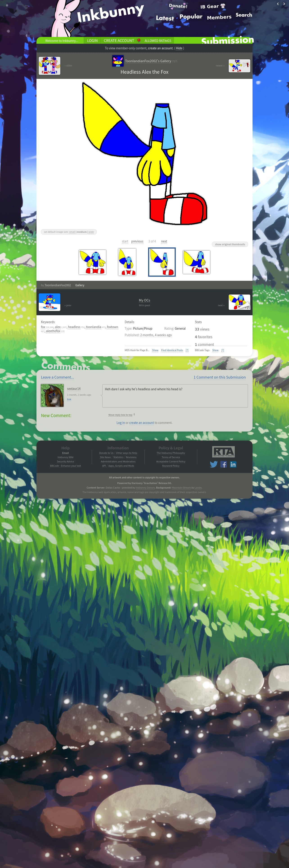Open the Gallery tab below image
This screenshot has width=289, height=868.
80,285
